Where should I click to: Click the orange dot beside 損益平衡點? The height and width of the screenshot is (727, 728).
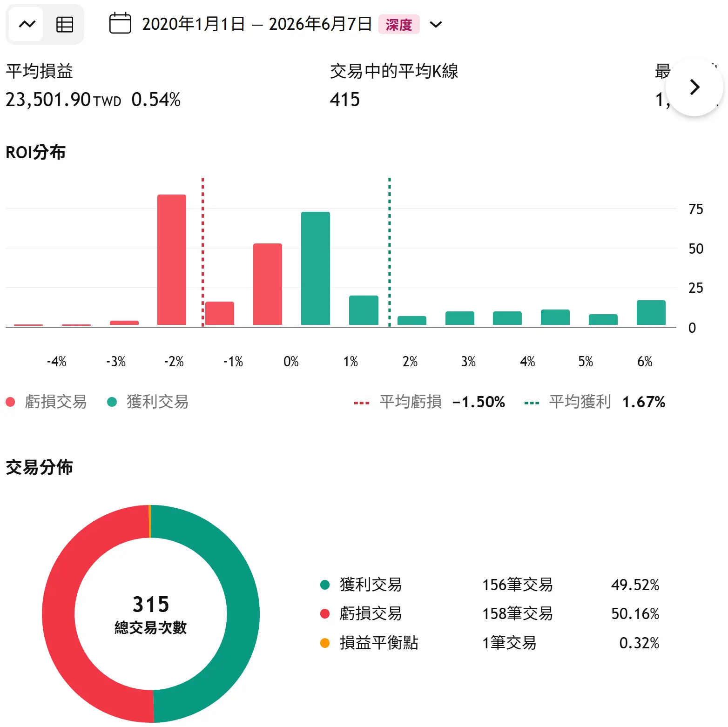325,643
